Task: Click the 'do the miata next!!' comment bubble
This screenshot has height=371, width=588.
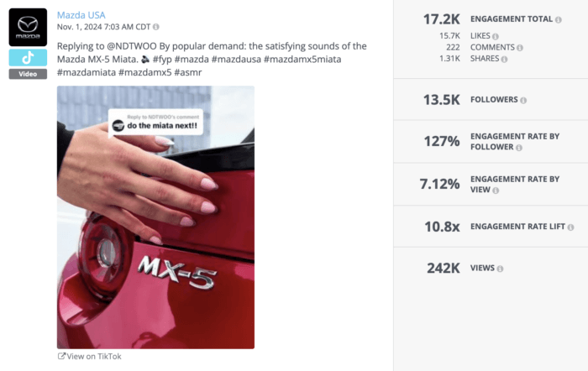Action: tap(156, 123)
